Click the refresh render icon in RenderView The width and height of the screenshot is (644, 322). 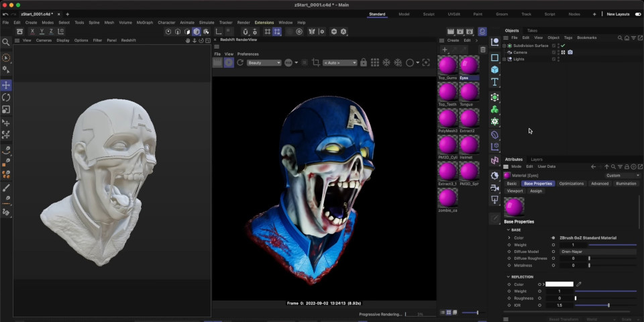[x=240, y=62]
